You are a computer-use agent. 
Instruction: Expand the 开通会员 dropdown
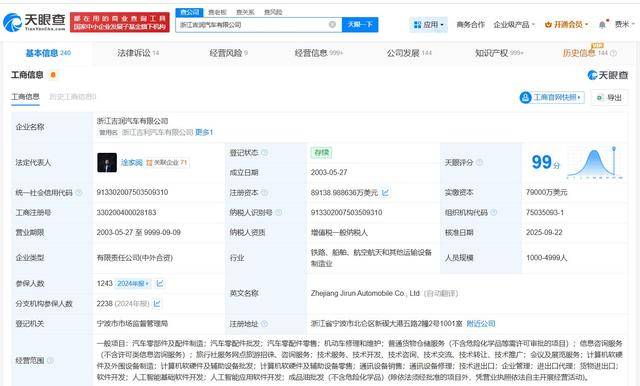point(566,25)
